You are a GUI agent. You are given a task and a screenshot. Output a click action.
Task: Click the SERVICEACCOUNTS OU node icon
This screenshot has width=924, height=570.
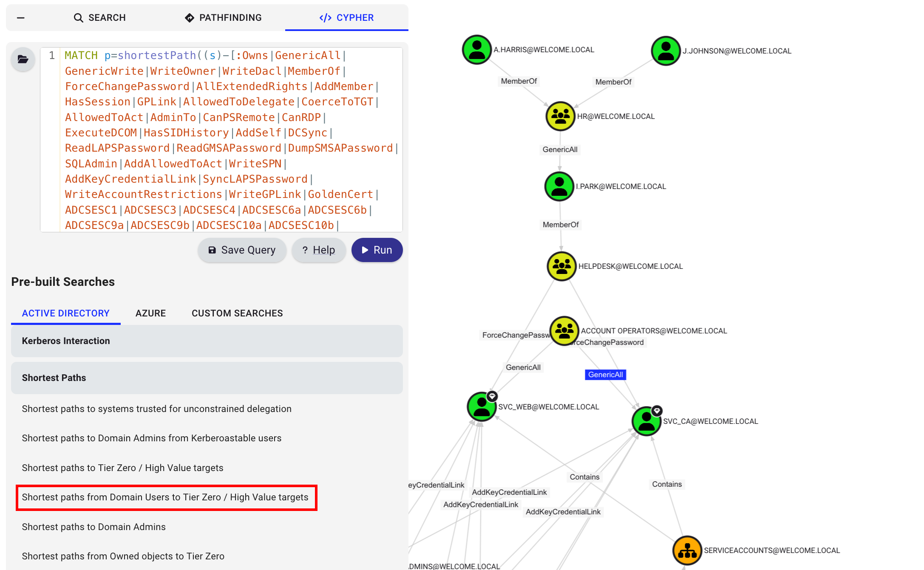(687, 550)
